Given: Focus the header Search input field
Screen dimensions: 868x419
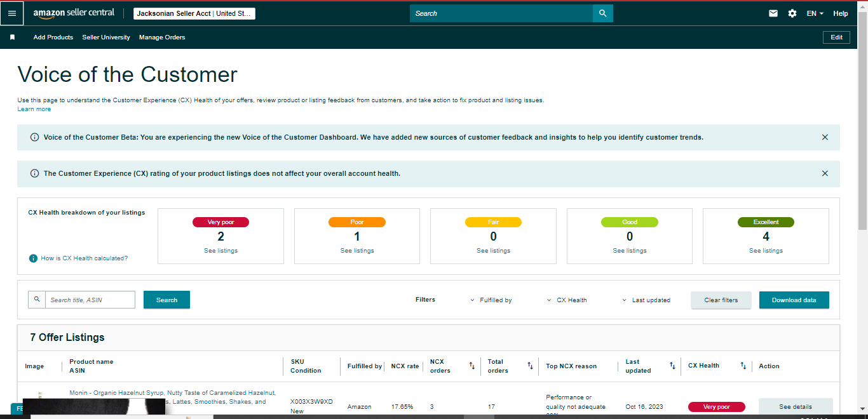Looking at the screenshot, I should pyautogui.click(x=501, y=13).
